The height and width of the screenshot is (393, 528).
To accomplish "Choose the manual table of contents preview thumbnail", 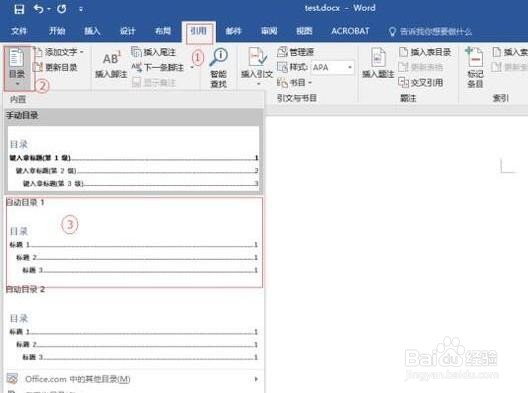I will point(134,158).
